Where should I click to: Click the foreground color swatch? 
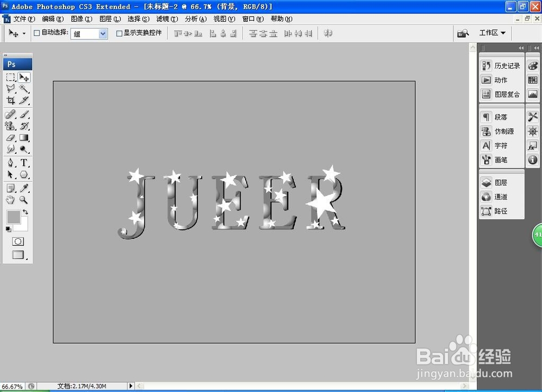click(13, 217)
